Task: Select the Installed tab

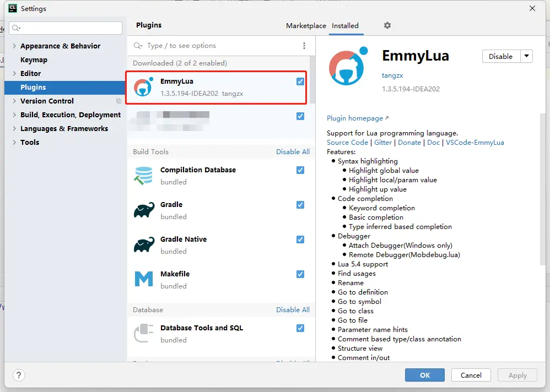Action: pos(345,25)
